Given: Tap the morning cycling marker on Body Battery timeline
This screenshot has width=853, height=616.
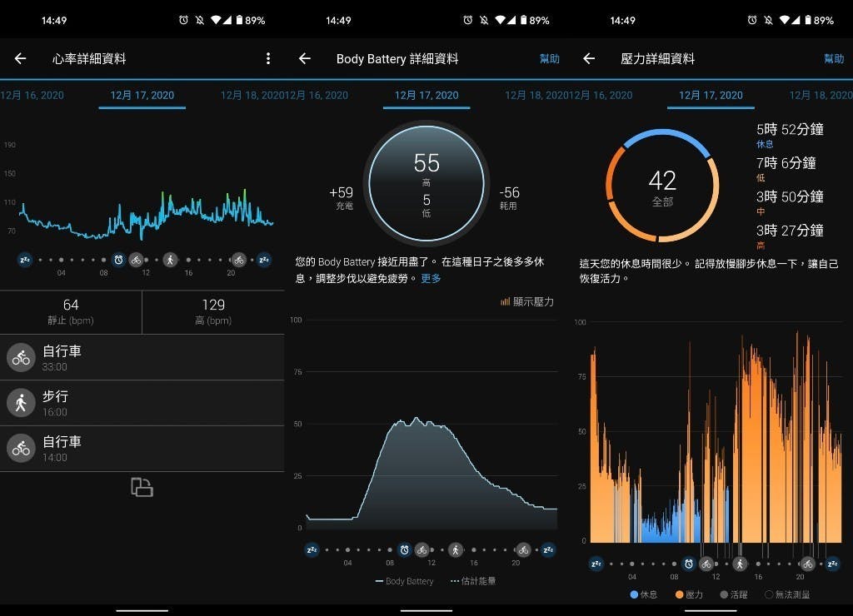Looking at the screenshot, I should [x=422, y=549].
